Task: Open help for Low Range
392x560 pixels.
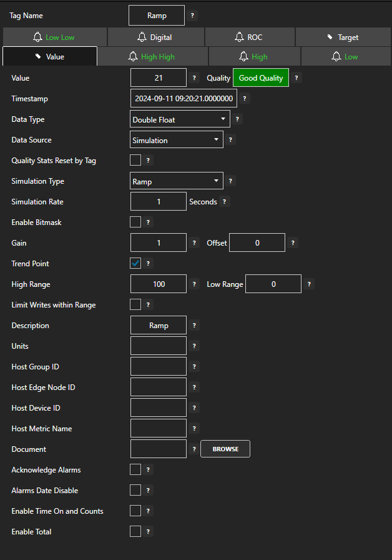Action: [309, 284]
